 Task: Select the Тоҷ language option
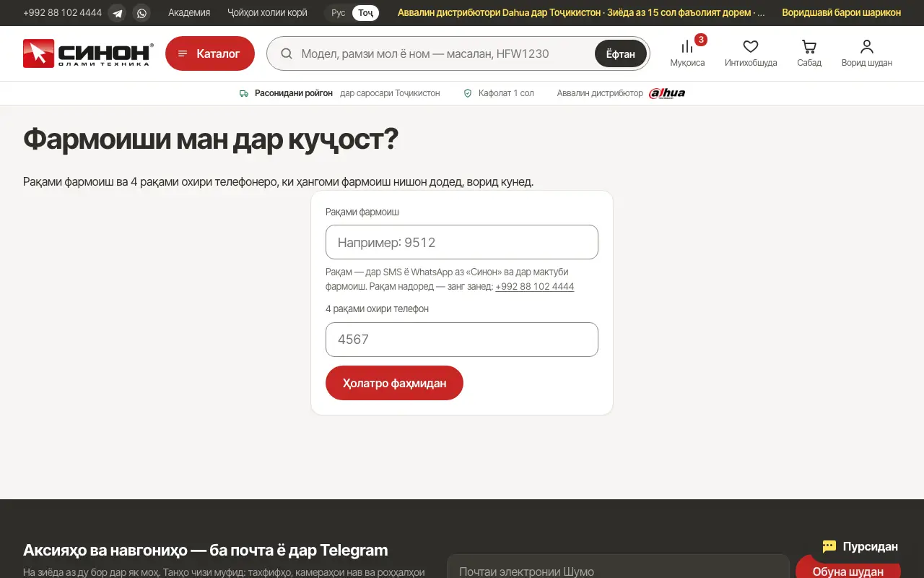tap(366, 13)
